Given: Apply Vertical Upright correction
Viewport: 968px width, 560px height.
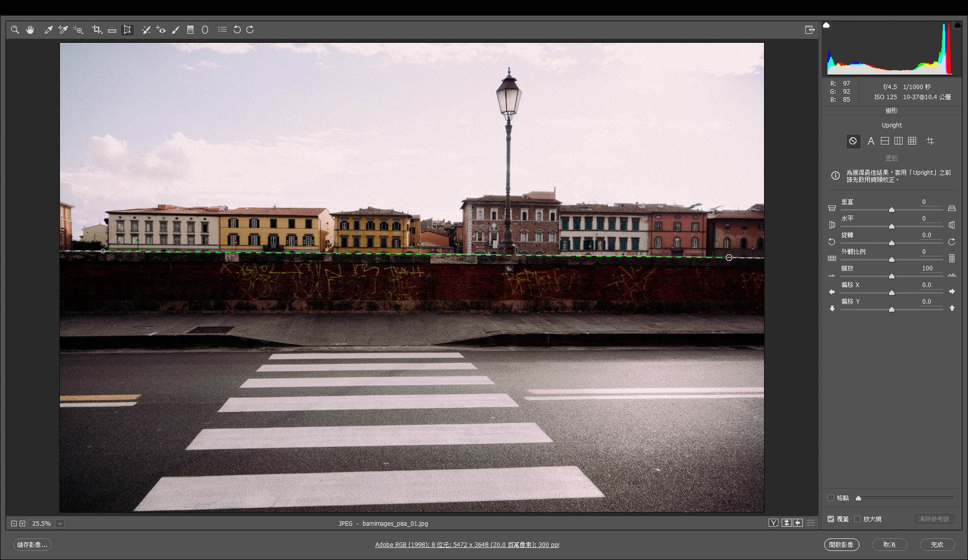Looking at the screenshot, I should coord(898,141).
